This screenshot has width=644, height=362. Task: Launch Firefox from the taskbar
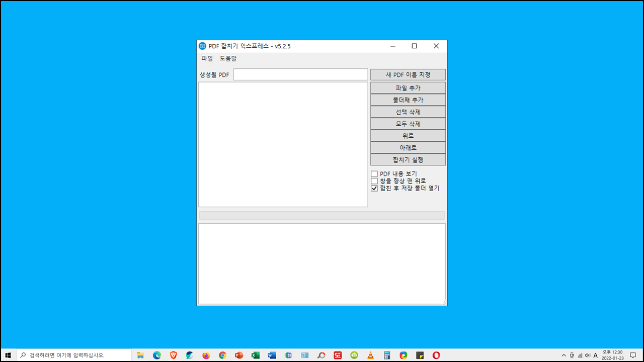206,355
